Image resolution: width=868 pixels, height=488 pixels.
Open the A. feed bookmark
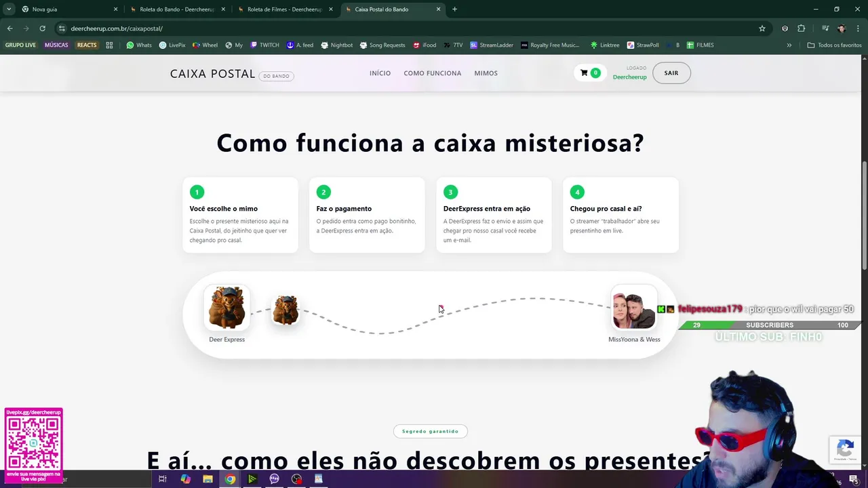300,45
